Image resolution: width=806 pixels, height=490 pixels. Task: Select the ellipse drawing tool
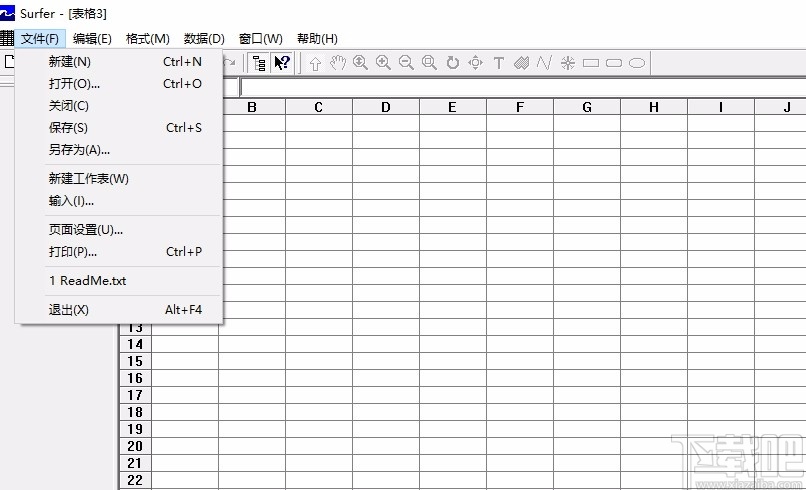637,63
